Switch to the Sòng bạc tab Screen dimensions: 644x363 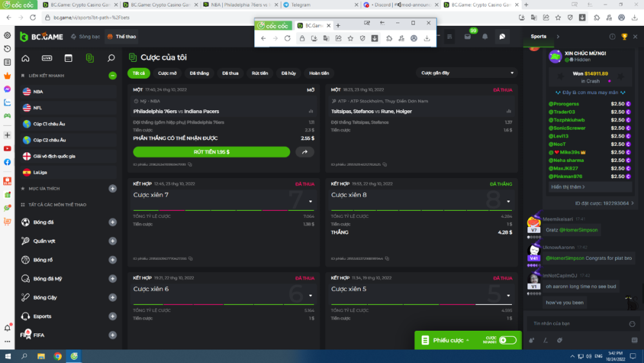(x=86, y=37)
